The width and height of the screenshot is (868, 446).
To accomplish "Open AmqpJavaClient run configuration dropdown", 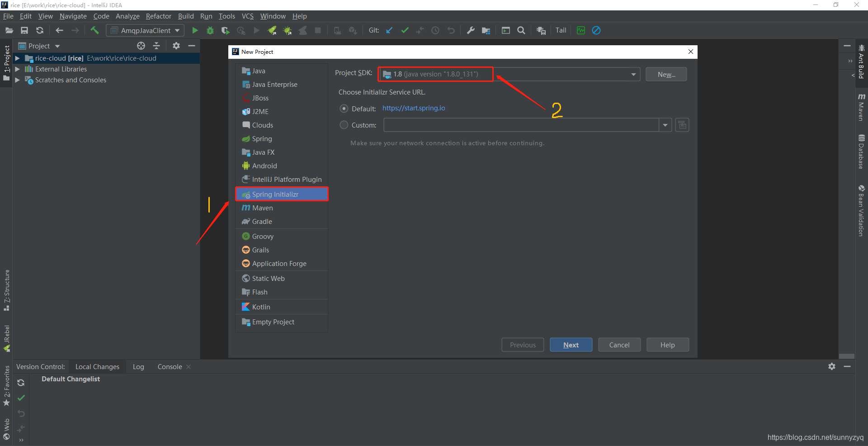I will click(x=146, y=30).
